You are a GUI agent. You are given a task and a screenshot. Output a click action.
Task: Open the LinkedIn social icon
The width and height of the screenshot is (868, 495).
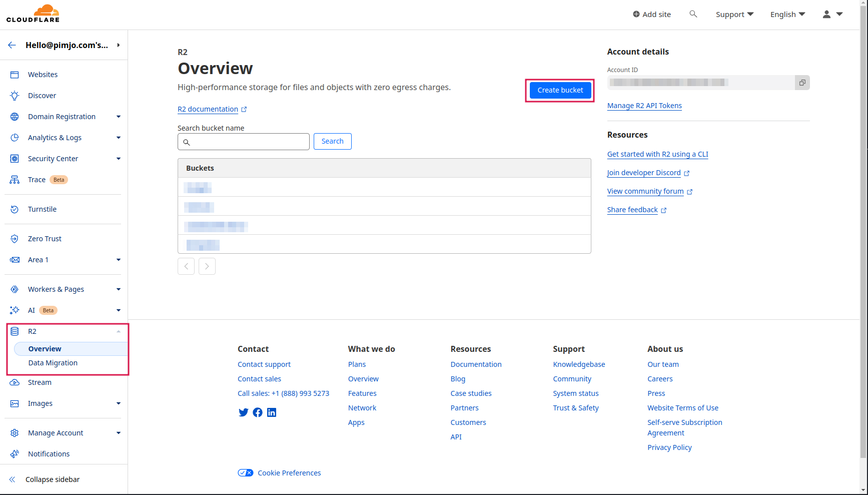tap(272, 412)
